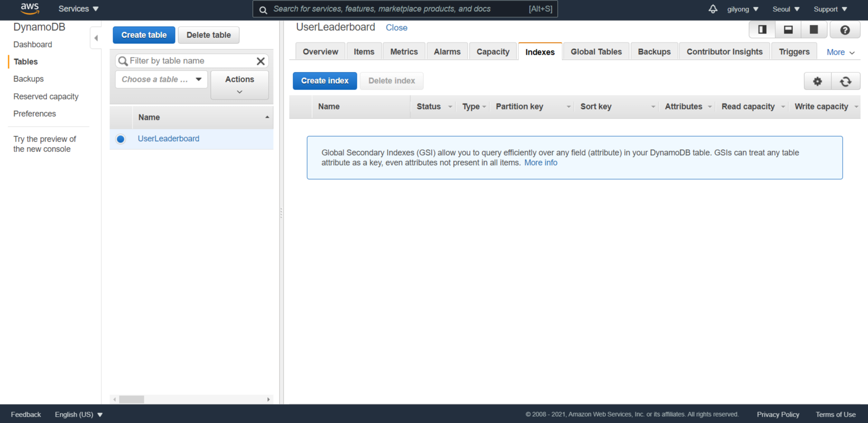Viewport: 868px width, 423px height.
Task: Open the notifications bell
Action: 713,9
